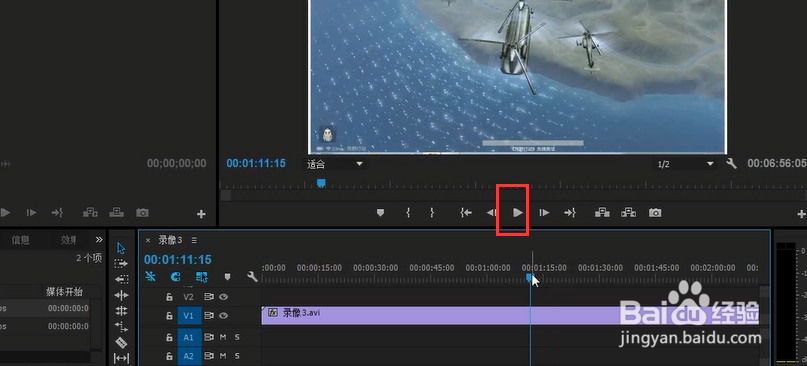Toggle V1 track targeting
This screenshot has width=807, height=366.
pyautogui.click(x=189, y=316)
